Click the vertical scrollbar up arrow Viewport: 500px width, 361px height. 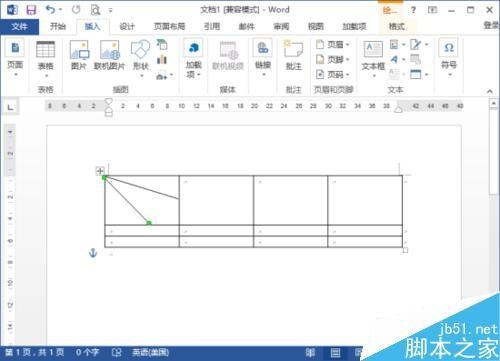click(x=494, y=104)
